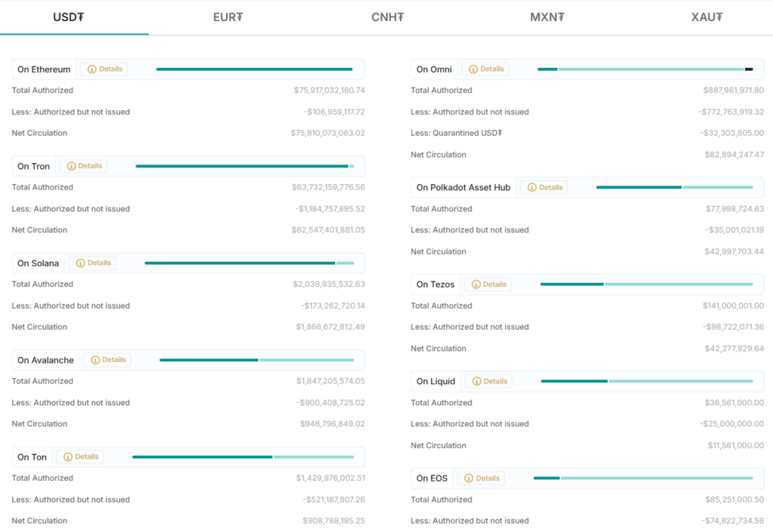The width and height of the screenshot is (773, 532).
Task: Click the On Tezos chain label
Action: coord(436,284)
